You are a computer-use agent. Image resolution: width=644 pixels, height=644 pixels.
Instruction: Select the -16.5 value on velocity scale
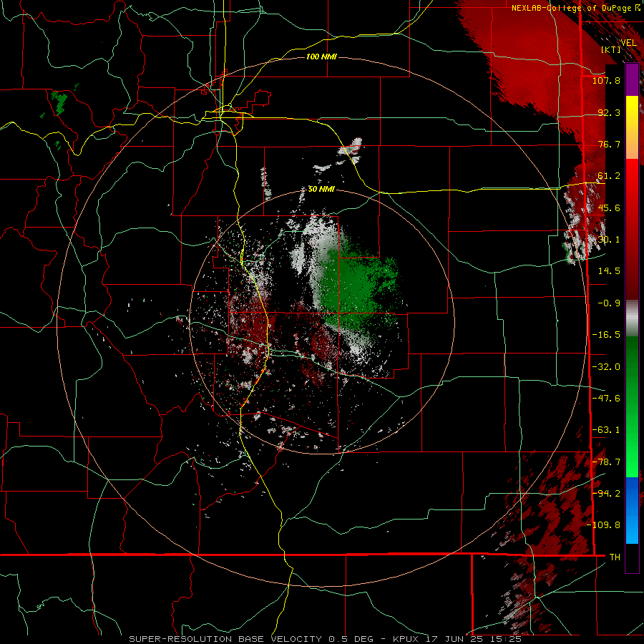[x=606, y=335]
